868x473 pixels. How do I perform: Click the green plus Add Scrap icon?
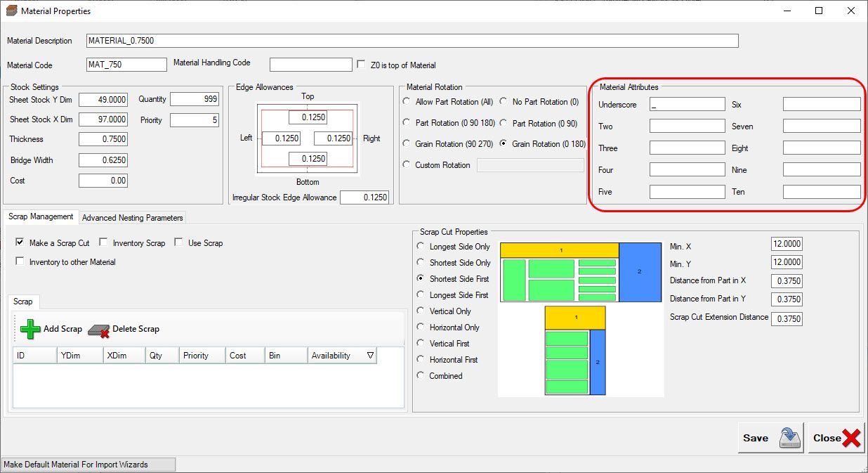(x=30, y=329)
